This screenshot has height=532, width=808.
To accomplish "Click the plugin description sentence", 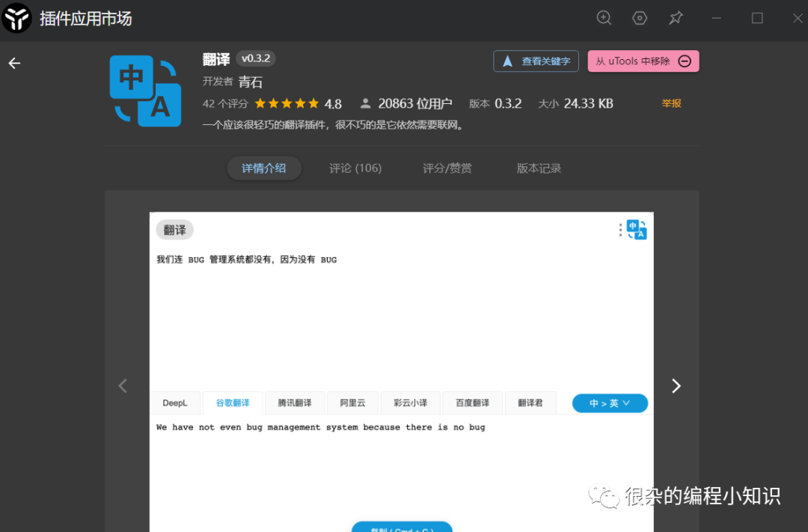I will click(333, 125).
